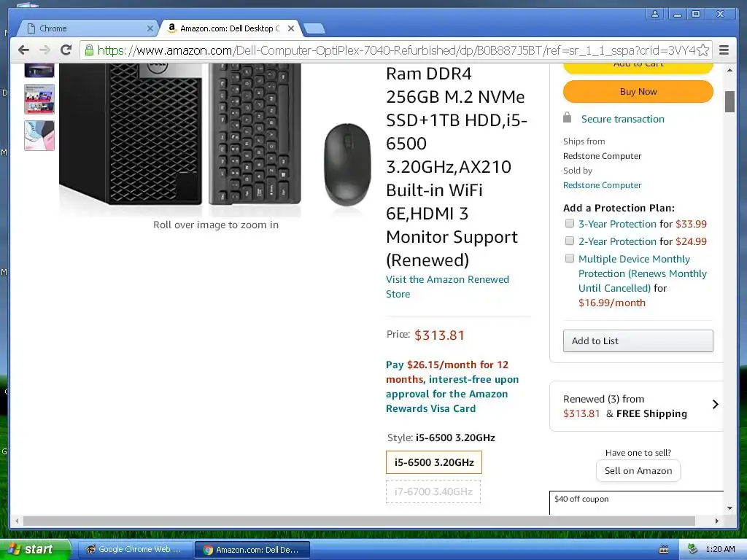Open the Redstone Computer seller link
This screenshot has height=560, width=747.
(x=602, y=184)
